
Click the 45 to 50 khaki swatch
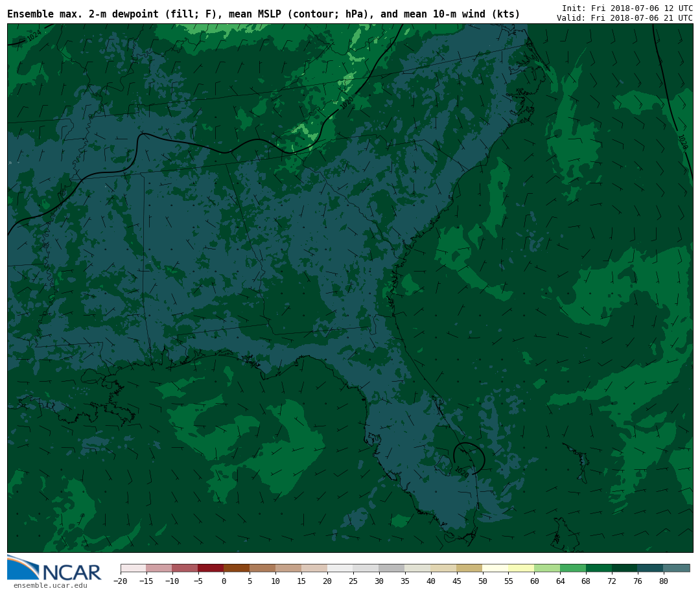[x=470, y=568]
